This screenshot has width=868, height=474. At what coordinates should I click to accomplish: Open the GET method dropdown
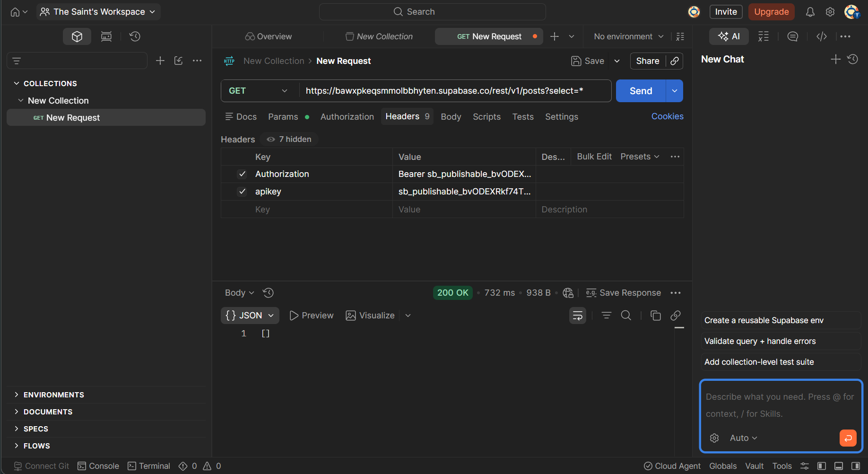pyautogui.click(x=258, y=91)
